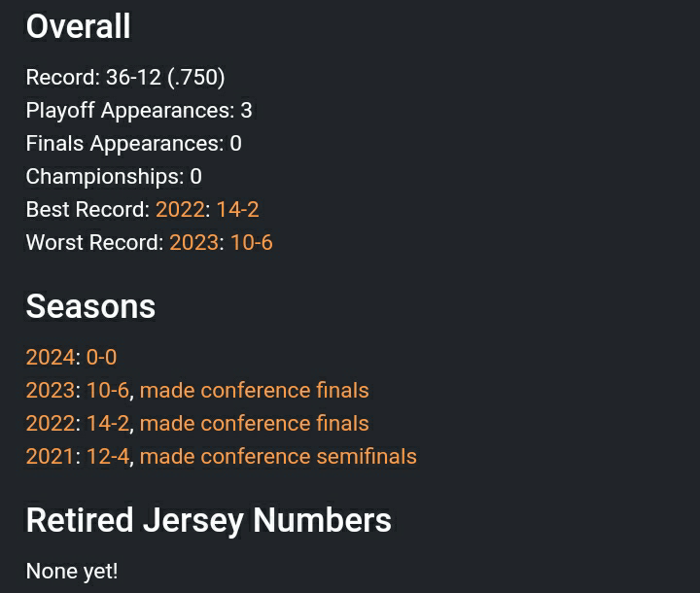The image size is (700, 593).
Task: View 2022 'made conference finals' playoff link
Action: click(255, 424)
